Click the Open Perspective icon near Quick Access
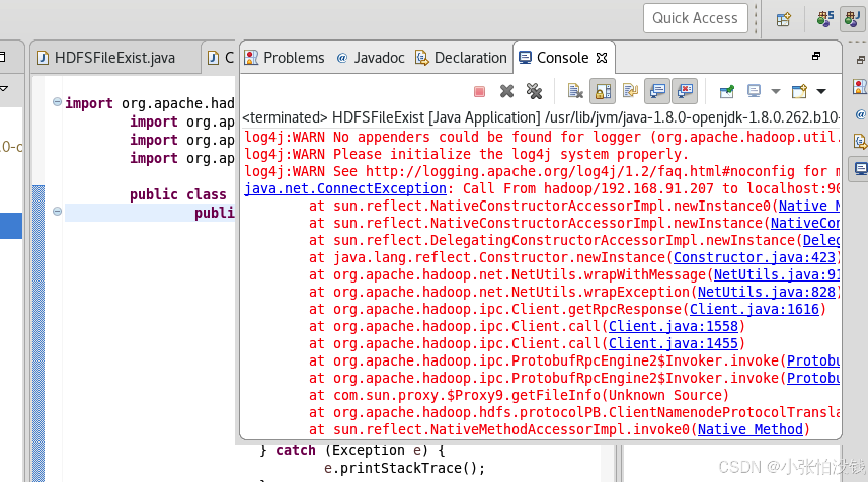868x482 pixels. (x=783, y=19)
